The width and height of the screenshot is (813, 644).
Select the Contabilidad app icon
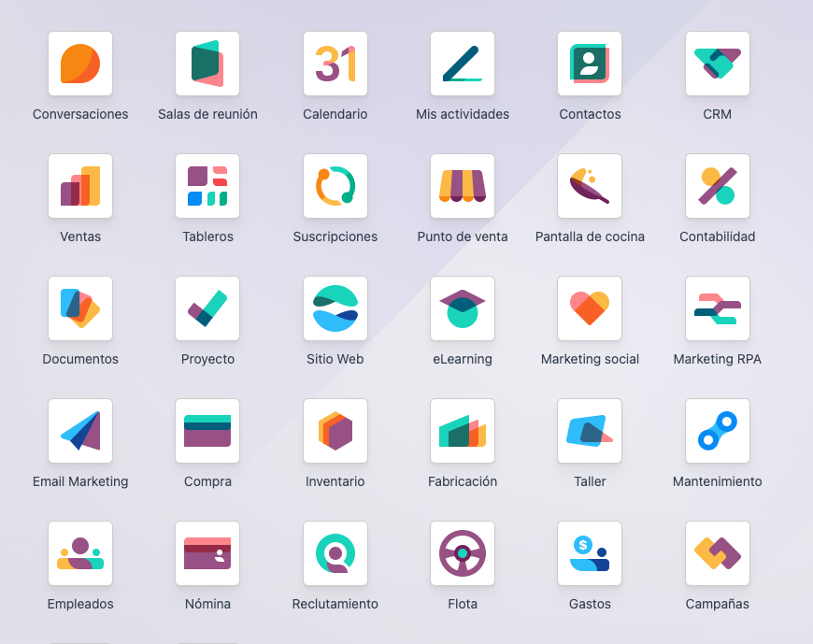(x=718, y=186)
